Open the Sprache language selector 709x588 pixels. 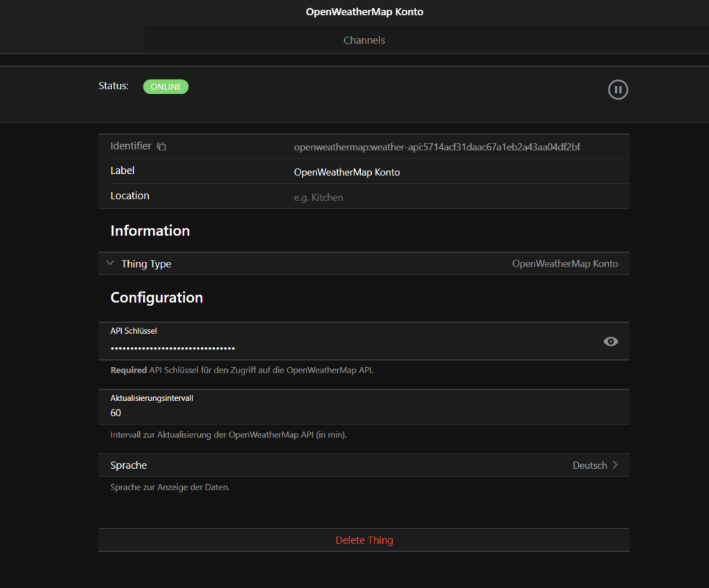coord(364,465)
